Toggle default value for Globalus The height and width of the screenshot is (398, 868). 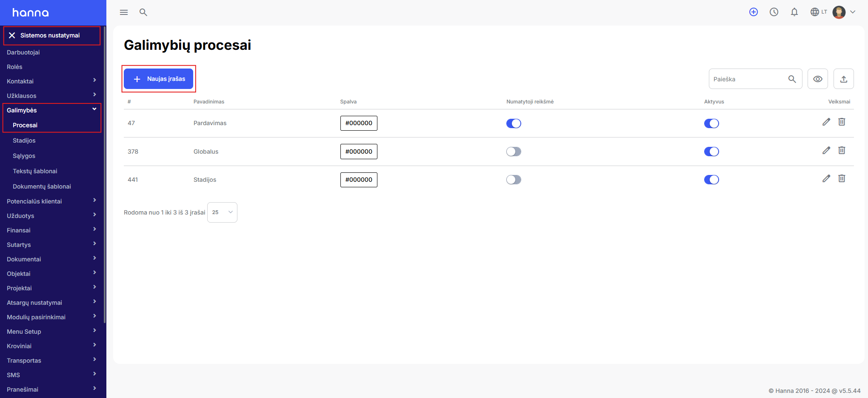pos(514,152)
